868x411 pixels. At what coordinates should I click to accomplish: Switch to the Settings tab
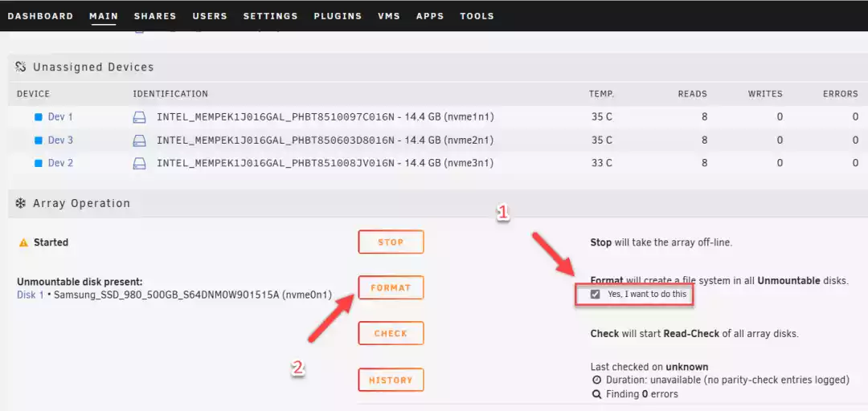click(x=270, y=16)
